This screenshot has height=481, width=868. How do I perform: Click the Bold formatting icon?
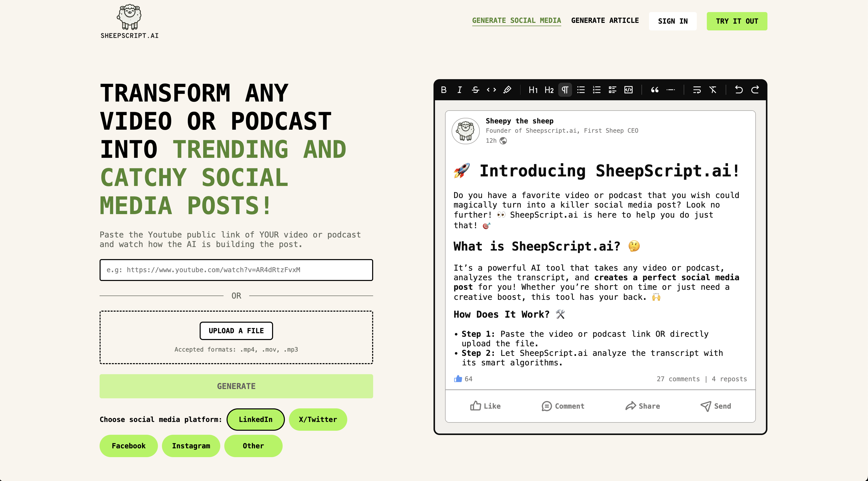coord(444,90)
